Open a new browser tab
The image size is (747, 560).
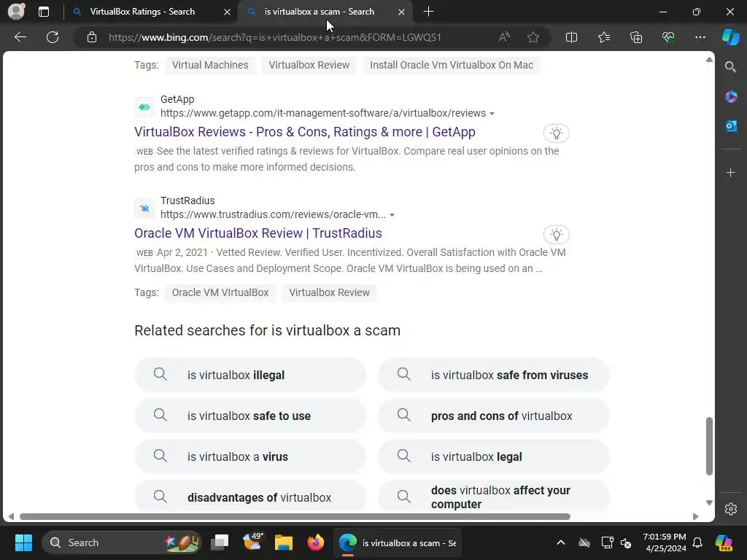click(428, 12)
